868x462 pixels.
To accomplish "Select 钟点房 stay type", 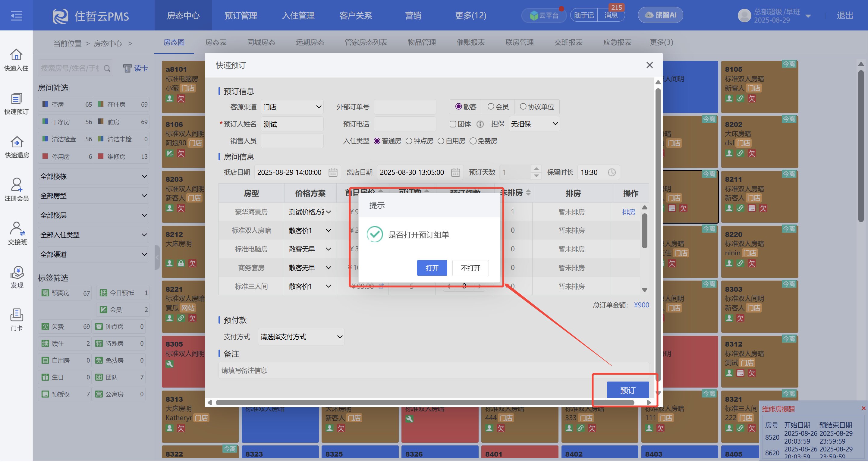I will coord(409,141).
